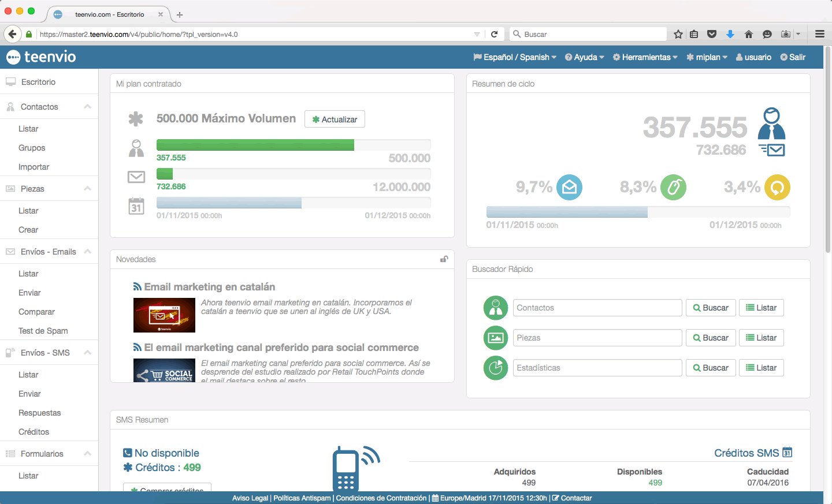Select the Piezas image icon in Buscador Rápido
Image resolution: width=832 pixels, height=504 pixels.
coord(495,338)
